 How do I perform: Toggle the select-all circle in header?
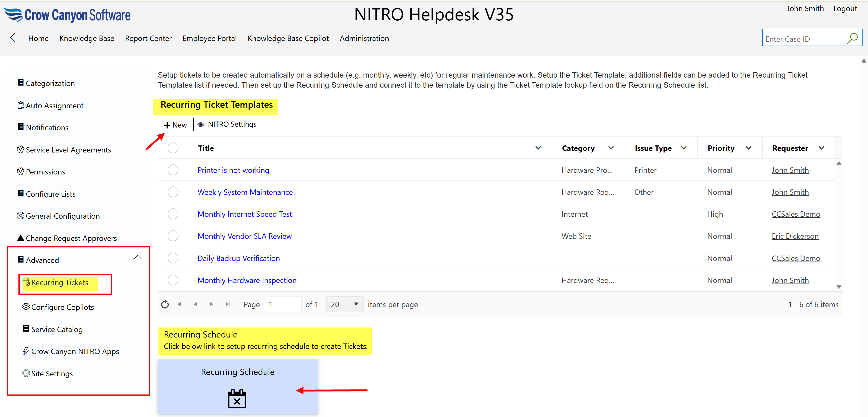click(x=173, y=148)
